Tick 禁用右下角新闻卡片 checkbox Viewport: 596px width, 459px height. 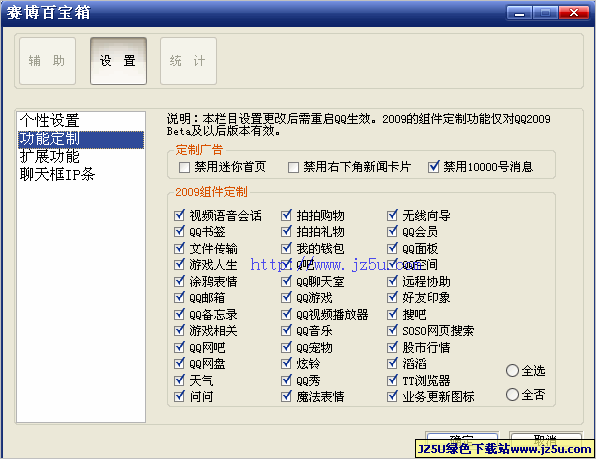tap(293, 167)
